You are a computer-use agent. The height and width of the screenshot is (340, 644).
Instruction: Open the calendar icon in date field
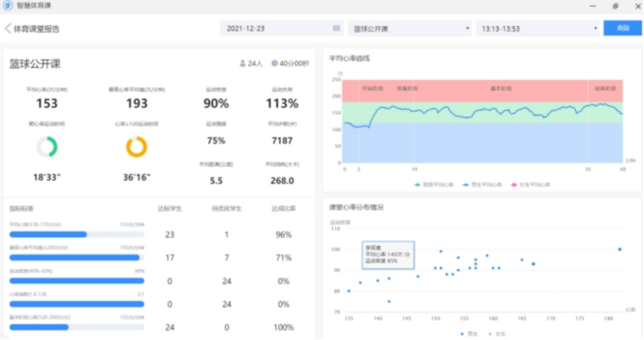click(336, 28)
